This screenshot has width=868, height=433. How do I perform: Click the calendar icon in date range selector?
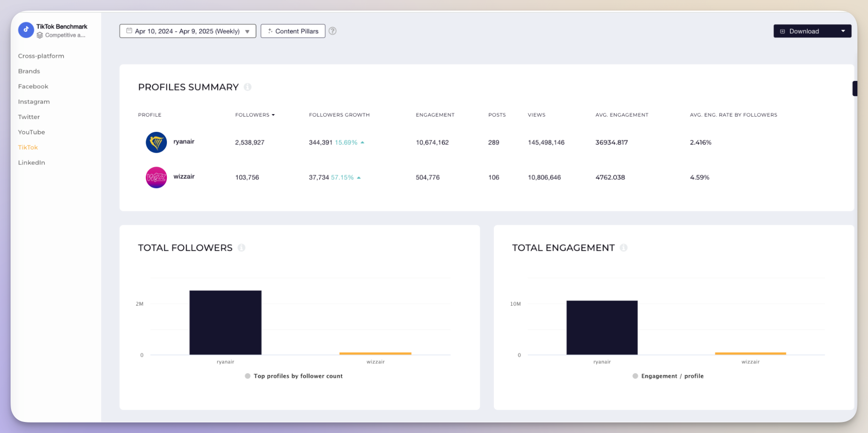[129, 31]
